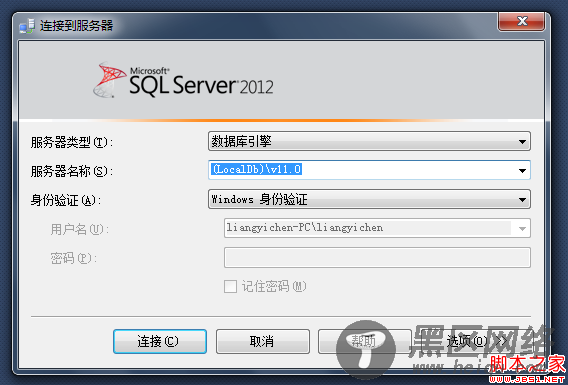
Task: Click the 帮助 button
Action: [x=365, y=341]
